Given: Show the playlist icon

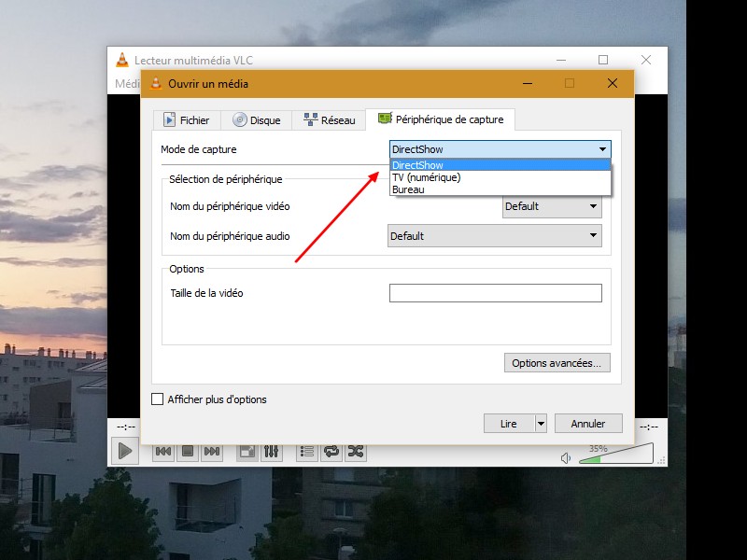Looking at the screenshot, I should pyautogui.click(x=306, y=452).
